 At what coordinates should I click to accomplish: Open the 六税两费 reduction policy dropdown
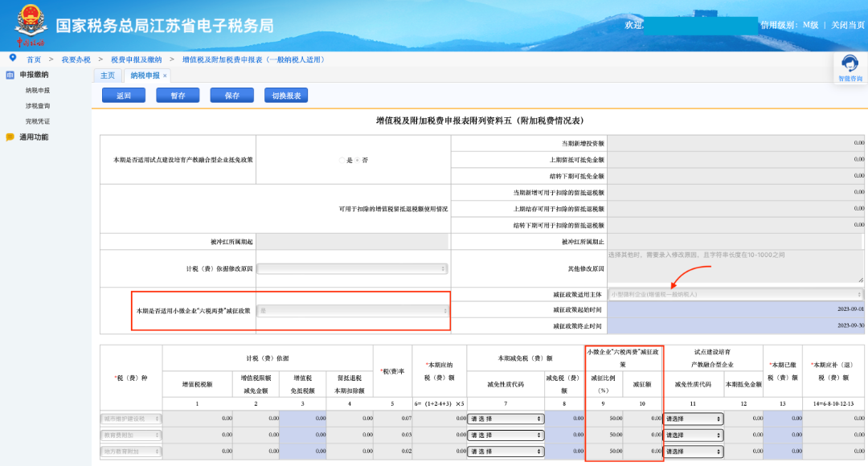click(351, 311)
